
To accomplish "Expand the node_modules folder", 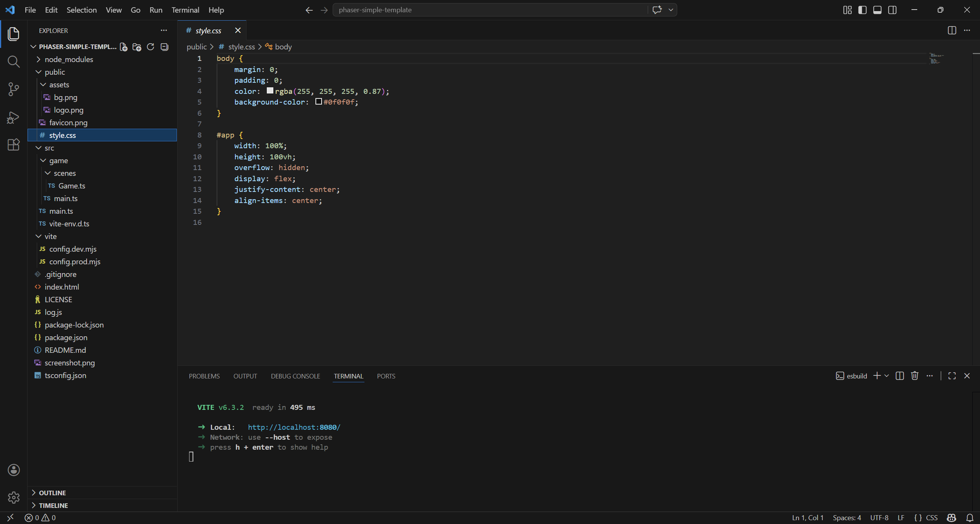I will click(69, 59).
